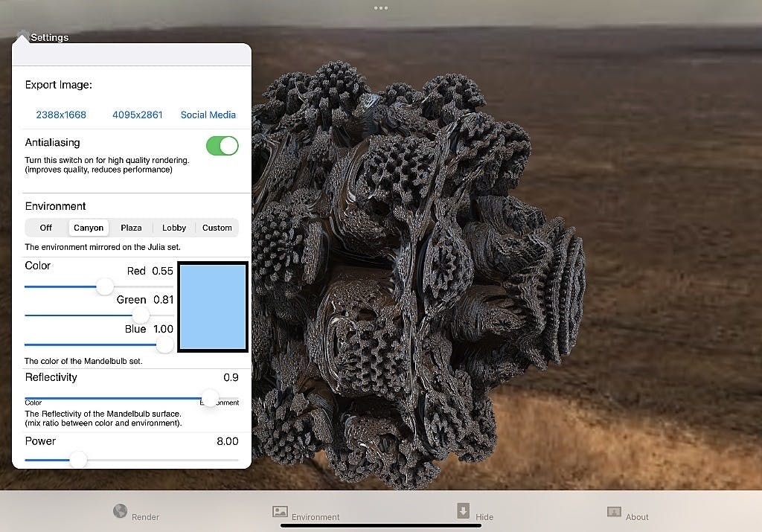The image size is (762, 532).
Task: Tap the Render globe icon
Action: click(x=120, y=511)
